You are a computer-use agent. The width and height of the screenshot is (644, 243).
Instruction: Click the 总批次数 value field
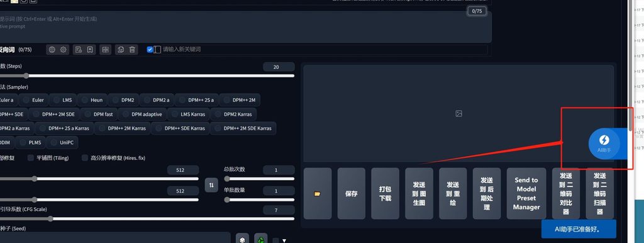[279, 170]
